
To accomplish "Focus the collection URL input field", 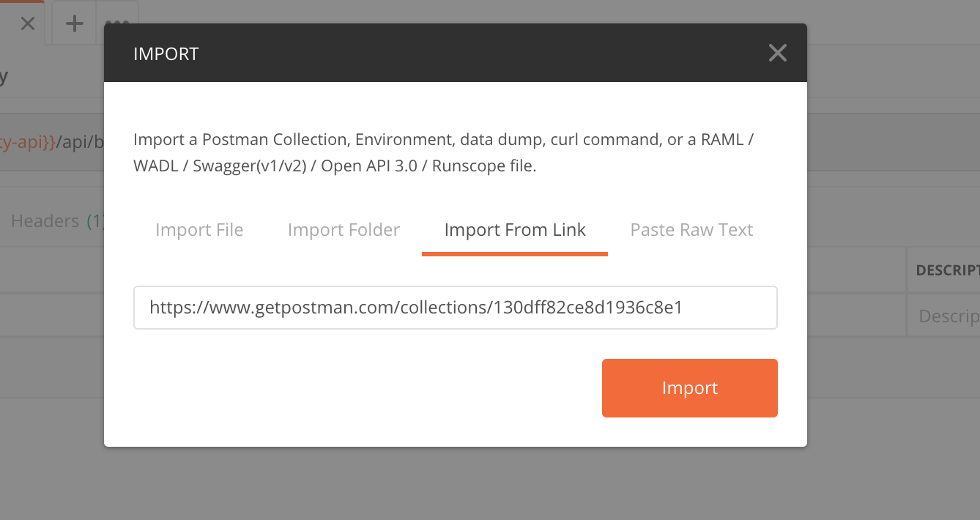I will (455, 308).
